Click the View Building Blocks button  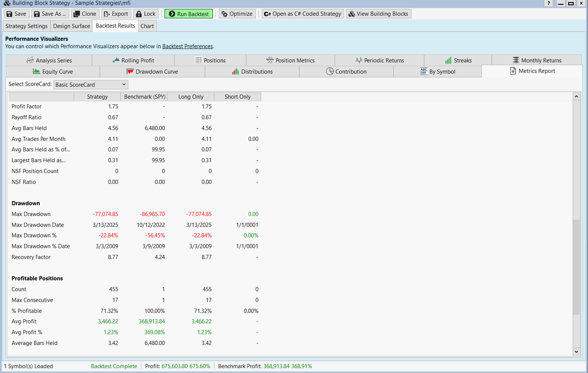pos(378,14)
